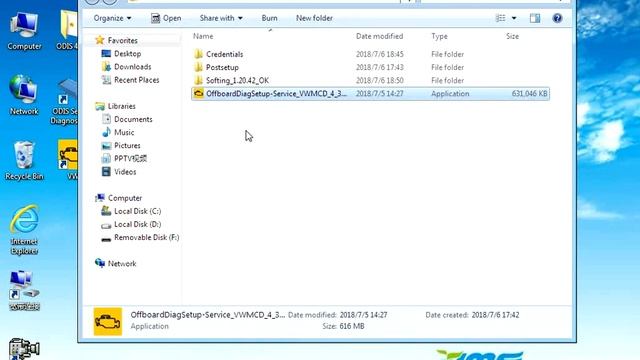The height and width of the screenshot is (360, 640).
Task: Create a New folder
Action: 314,18
